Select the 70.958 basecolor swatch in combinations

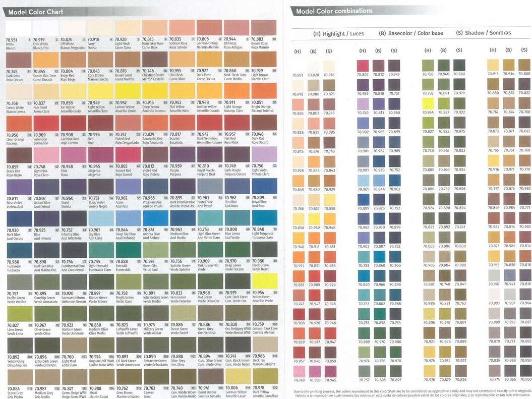point(315,372)
